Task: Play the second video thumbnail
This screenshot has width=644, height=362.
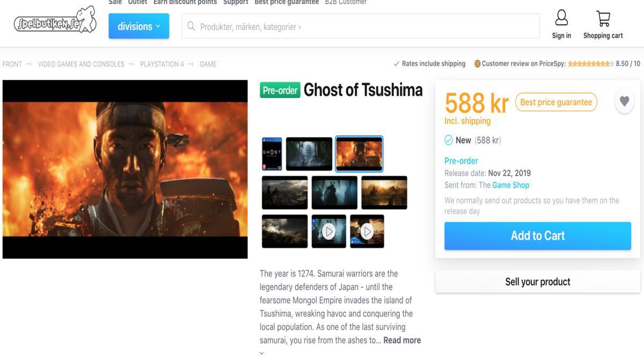Action: coord(367,231)
